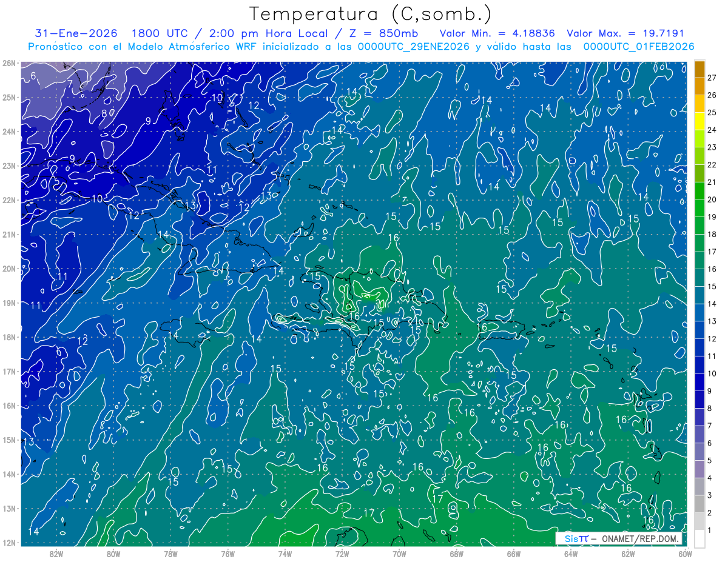Click the colorbar scale label 1
The width and height of the screenshot is (728, 562).
coord(710,530)
